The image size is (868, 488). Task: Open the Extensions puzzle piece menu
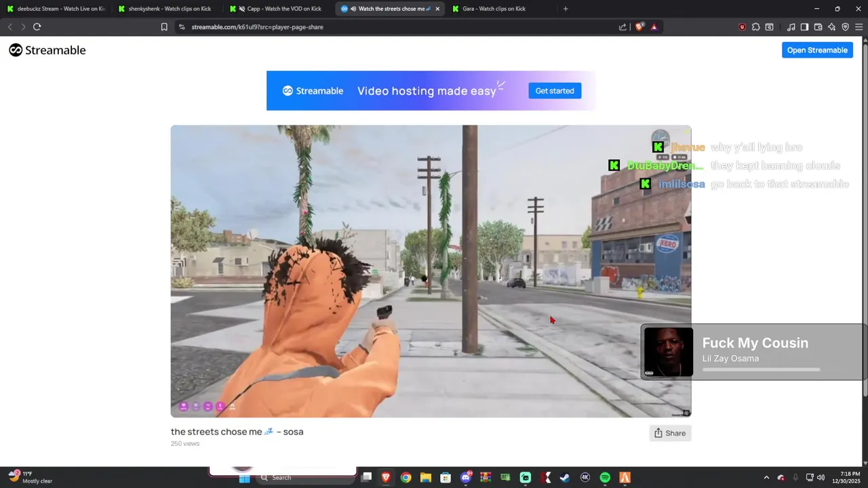click(755, 27)
